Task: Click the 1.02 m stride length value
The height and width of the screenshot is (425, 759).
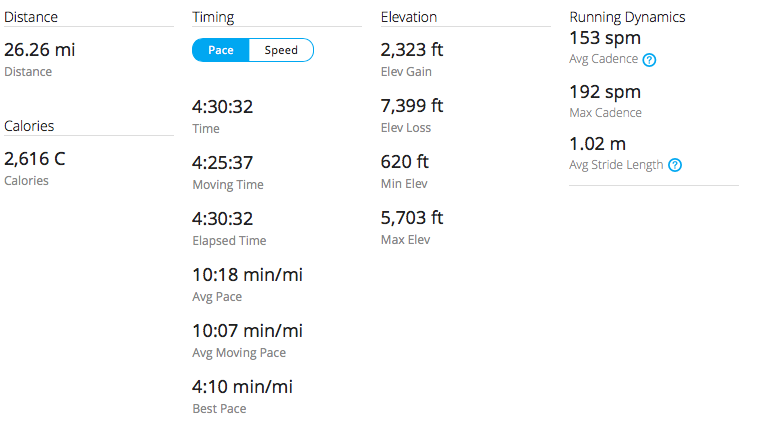Action: click(x=597, y=144)
